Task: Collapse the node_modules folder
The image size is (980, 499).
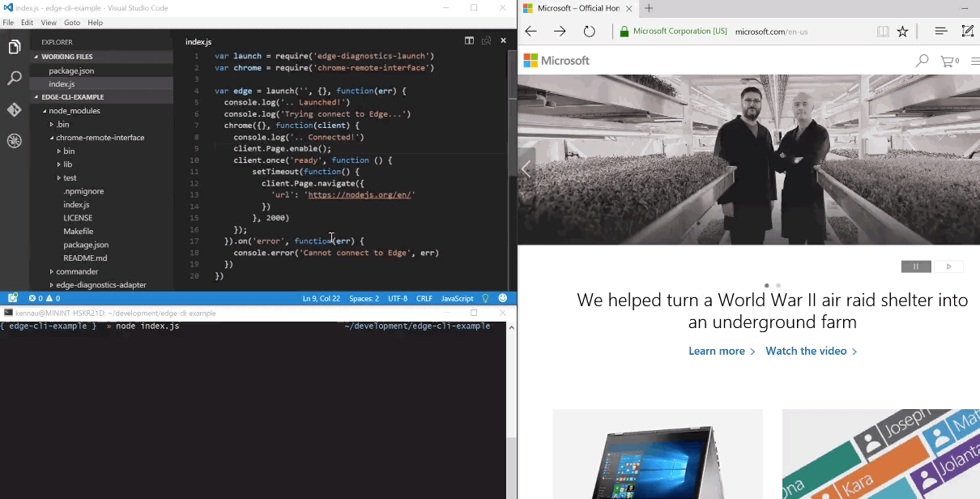Action: [x=75, y=111]
